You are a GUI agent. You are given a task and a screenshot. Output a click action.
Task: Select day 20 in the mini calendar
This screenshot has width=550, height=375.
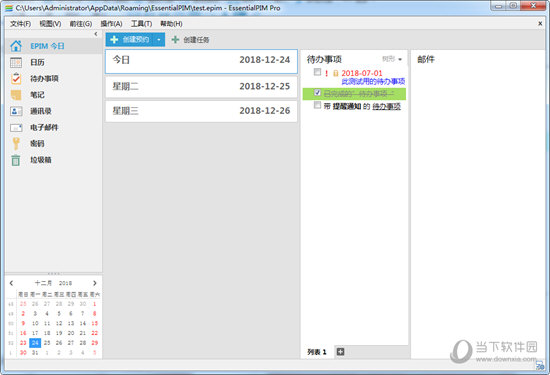71,333
